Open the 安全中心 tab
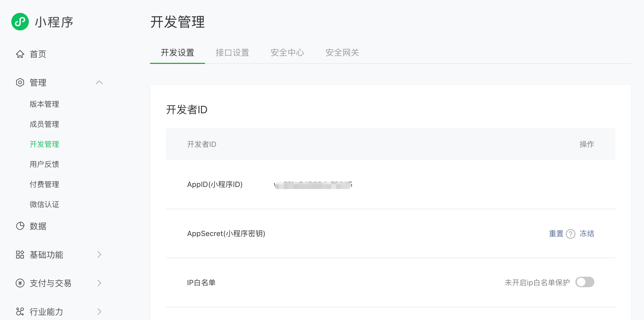This screenshot has height=320, width=644. [287, 53]
